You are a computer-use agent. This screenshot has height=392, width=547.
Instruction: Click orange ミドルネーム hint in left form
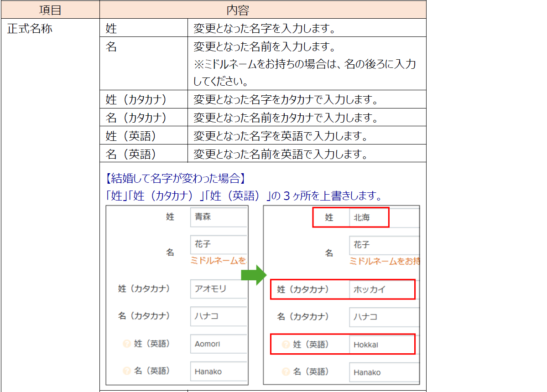coord(219,261)
